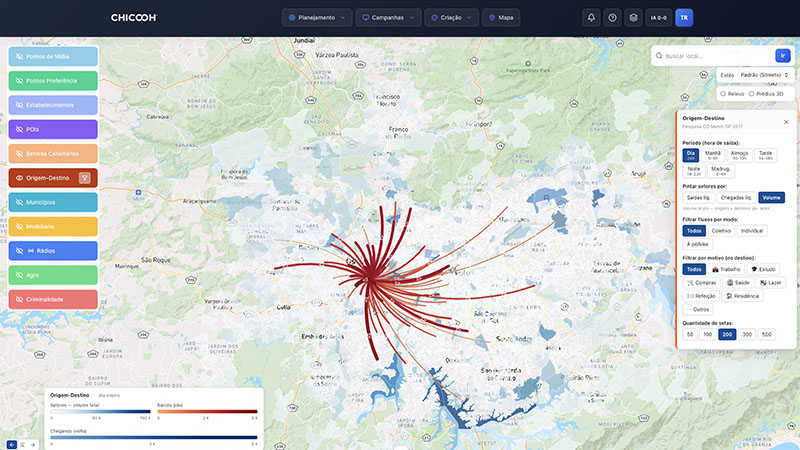The width and height of the screenshot is (800, 450).
Task: Set arrow quantity to 300
Action: [x=747, y=335]
